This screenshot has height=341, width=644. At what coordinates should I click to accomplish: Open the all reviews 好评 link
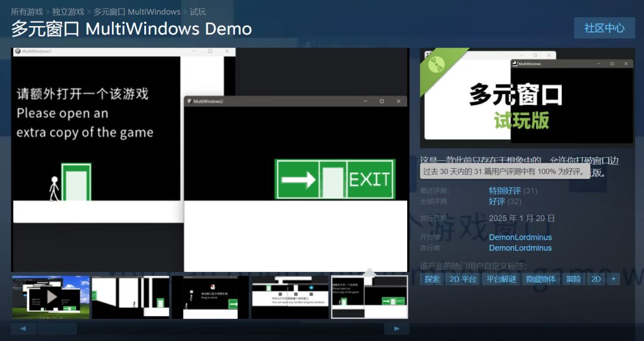[497, 201]
